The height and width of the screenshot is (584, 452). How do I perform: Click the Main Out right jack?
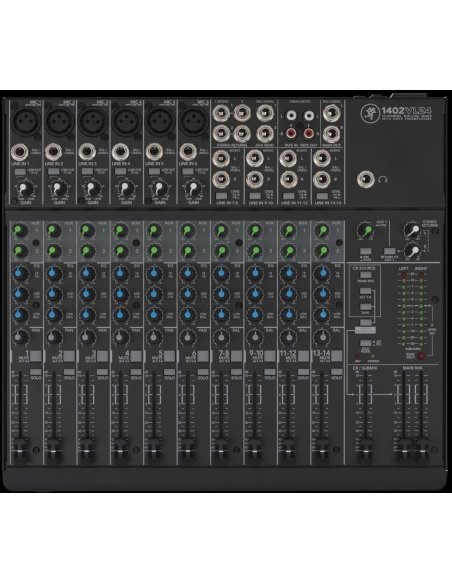click(x=331, y=133)
